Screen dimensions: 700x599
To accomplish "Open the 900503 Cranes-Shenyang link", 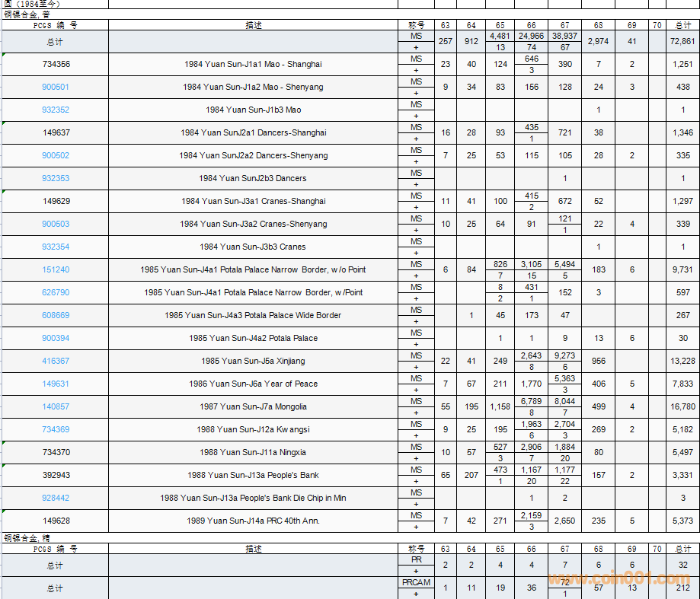I will tap(56, 225).
